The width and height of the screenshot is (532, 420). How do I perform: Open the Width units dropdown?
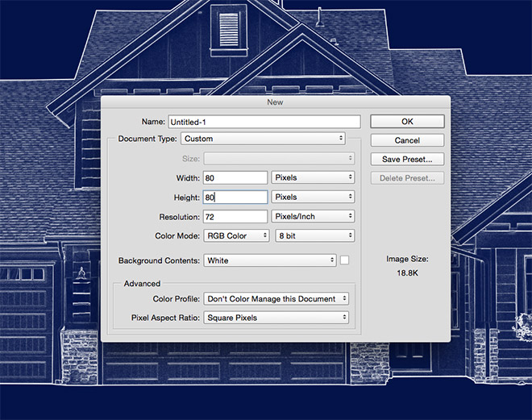point(314,177)
